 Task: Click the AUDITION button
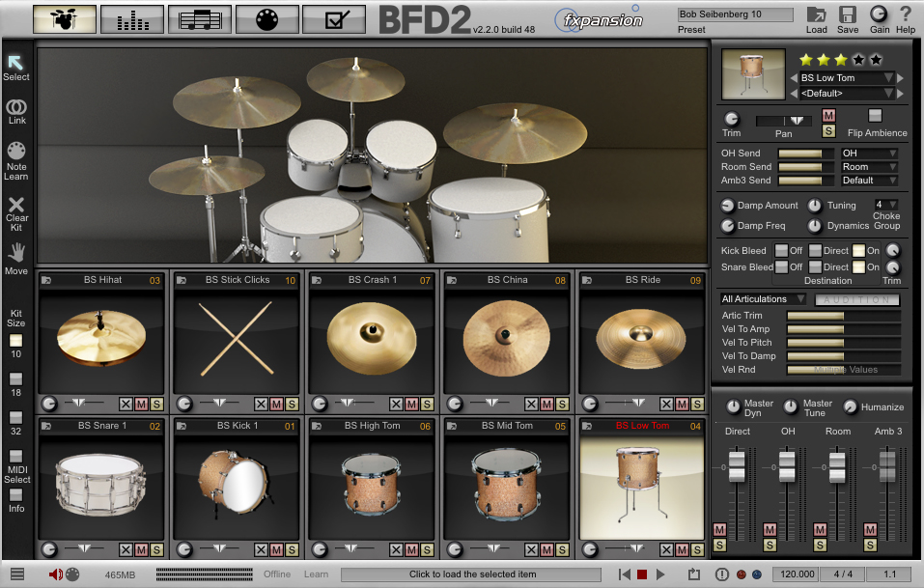(857, 299)
